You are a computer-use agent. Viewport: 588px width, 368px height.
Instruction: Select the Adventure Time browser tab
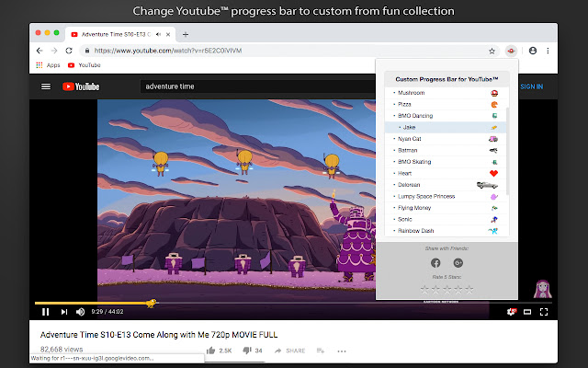(120, 35)
